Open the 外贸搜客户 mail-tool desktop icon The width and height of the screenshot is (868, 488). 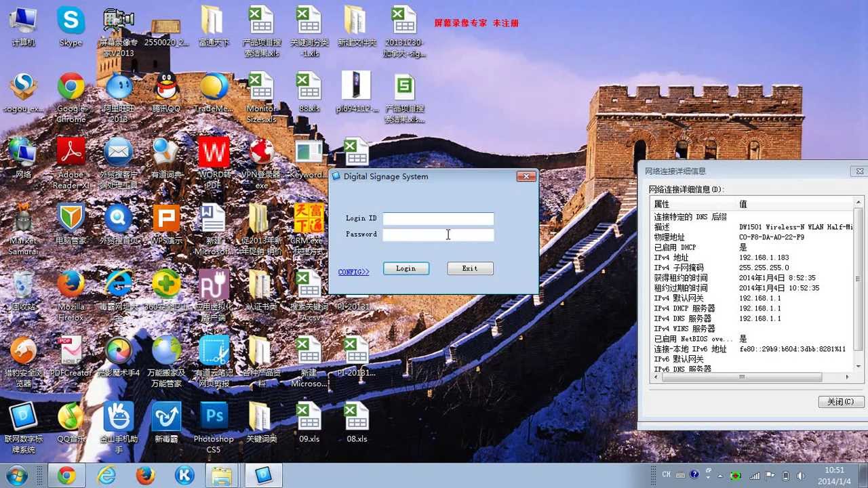click(119, 163)
